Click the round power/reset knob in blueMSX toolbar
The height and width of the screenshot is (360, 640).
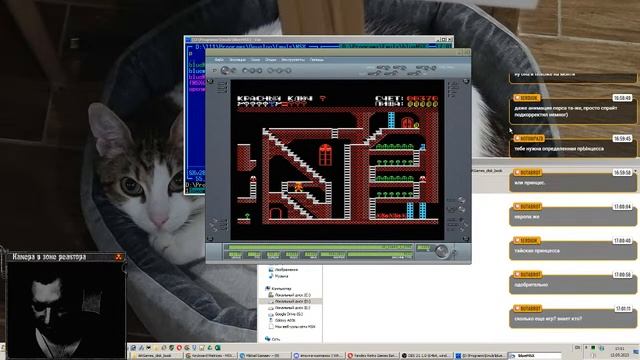[x=225, y=70]
